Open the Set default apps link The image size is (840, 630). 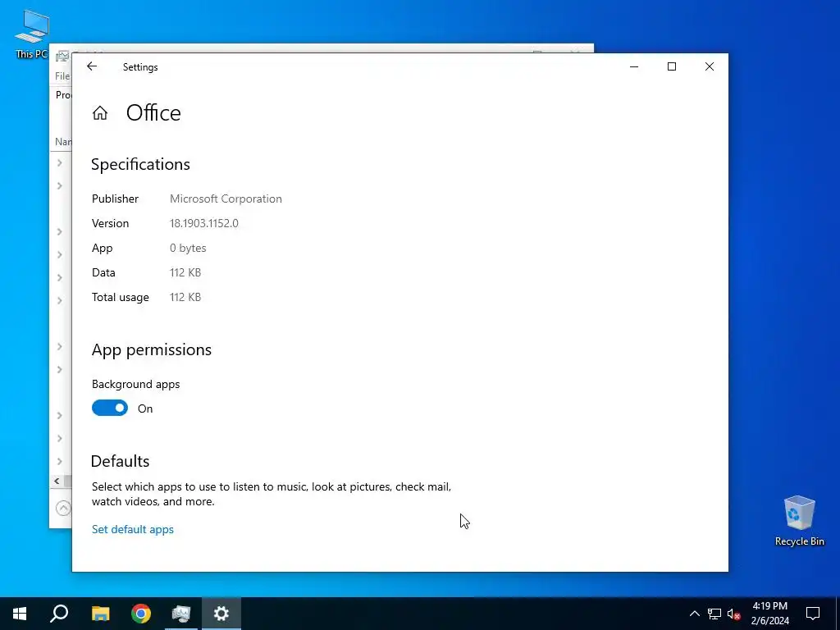tap(133, 529)
